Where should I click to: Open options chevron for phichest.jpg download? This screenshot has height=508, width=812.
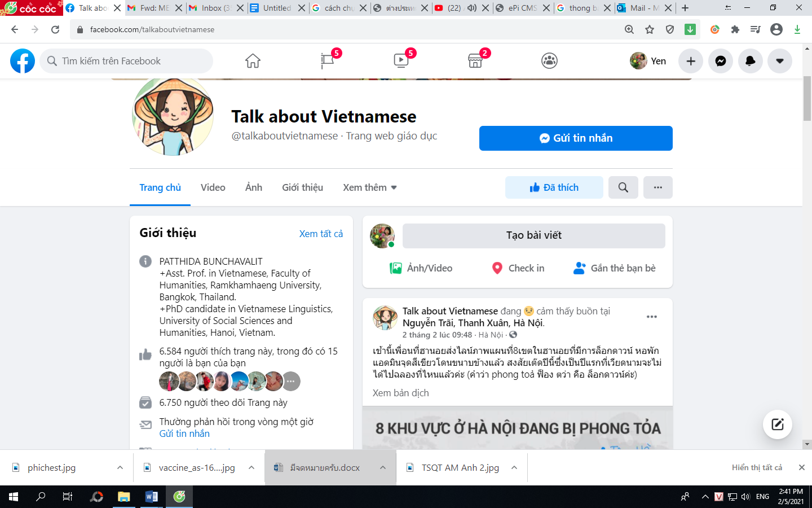click(120, 467)
